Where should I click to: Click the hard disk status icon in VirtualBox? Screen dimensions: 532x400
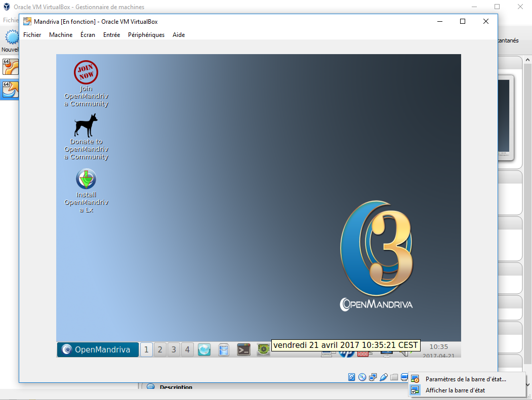[x=351, y=377]
